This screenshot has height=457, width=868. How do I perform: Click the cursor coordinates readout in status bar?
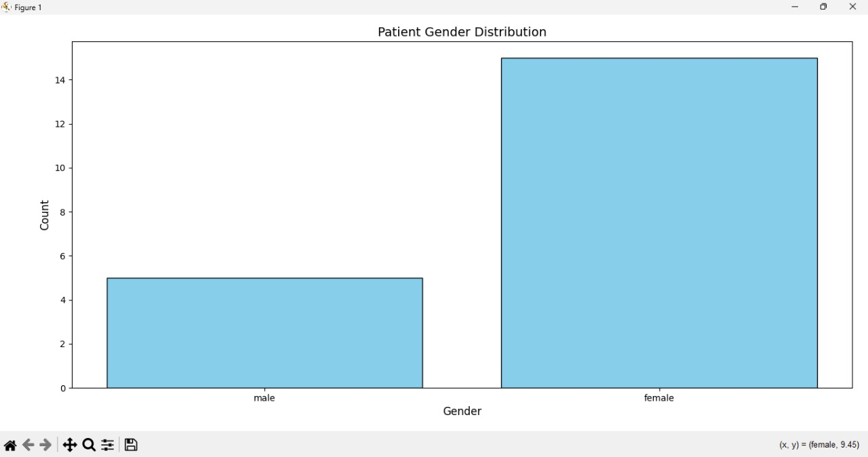[x=819, y=445]
